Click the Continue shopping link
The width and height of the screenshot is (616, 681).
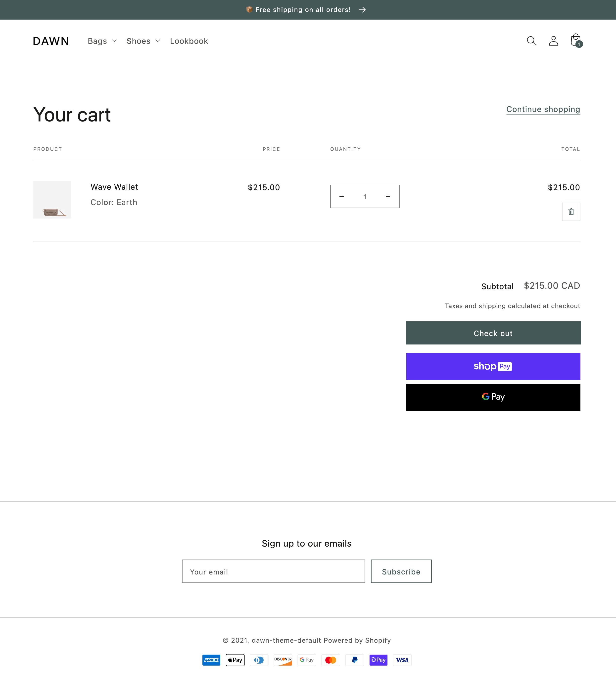point(543,109)
